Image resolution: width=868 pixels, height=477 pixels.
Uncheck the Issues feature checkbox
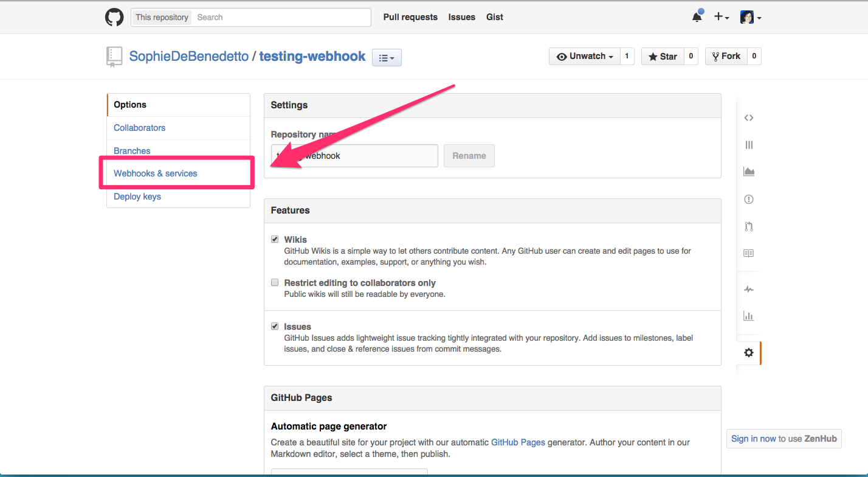click(x=275, y=327)
